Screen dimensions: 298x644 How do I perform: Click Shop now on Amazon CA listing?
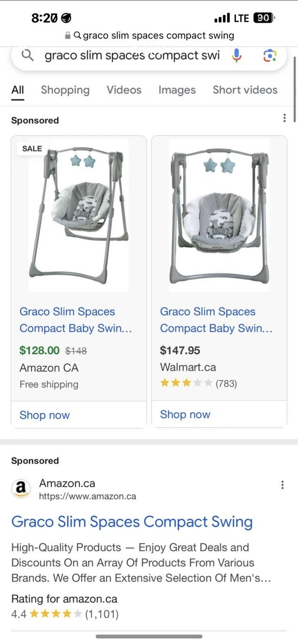tap(45, 415)
